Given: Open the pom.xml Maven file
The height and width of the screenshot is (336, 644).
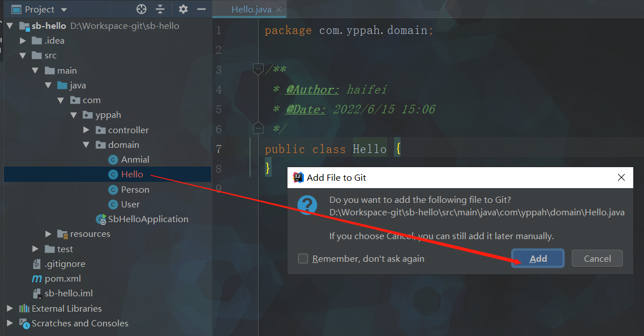Looking at the screenshot, I should click(x=63, y=279).
